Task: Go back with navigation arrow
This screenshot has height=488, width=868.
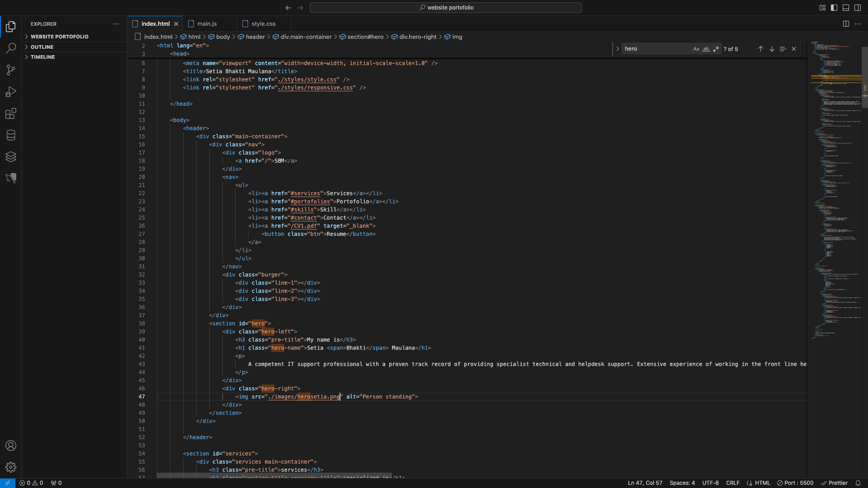Action: [288, 8]
